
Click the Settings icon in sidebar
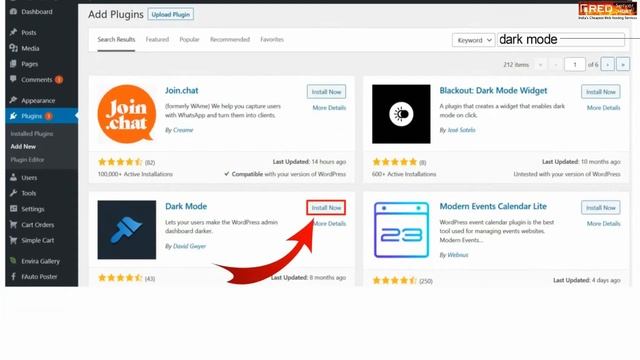coord(13,209)
